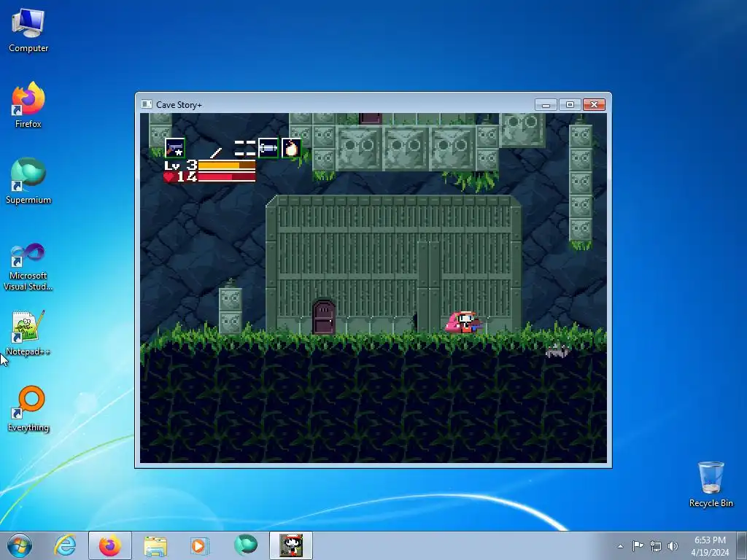
Task: Select the Everything search desktop shortcut
Action: [28, 409]
